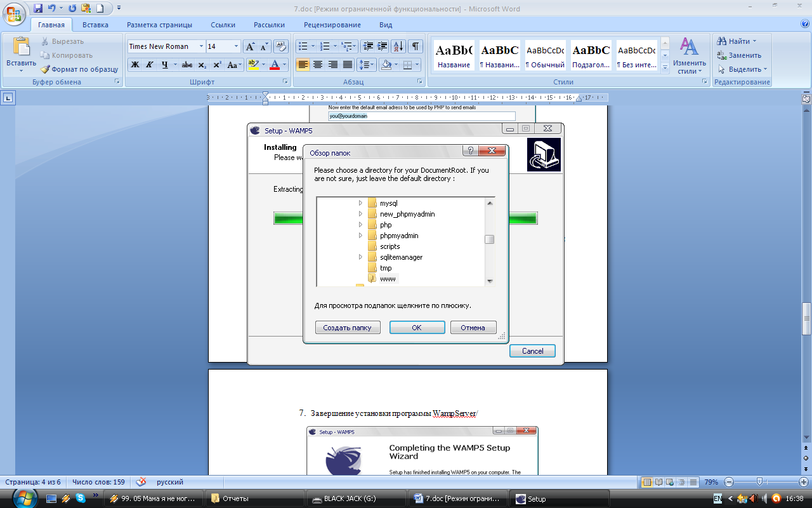
Task: Save the document from quick access toolbar
Action: 38,8
